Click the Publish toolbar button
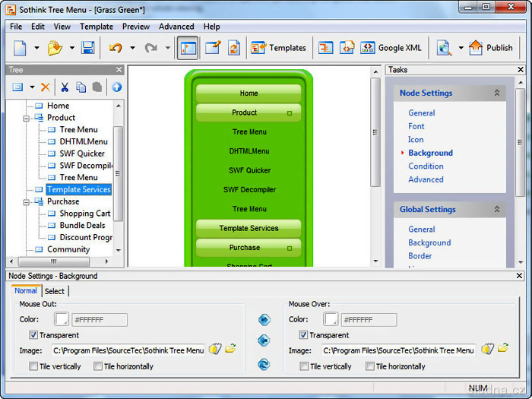Screen dimensions: 532x399 coord(490,48)
